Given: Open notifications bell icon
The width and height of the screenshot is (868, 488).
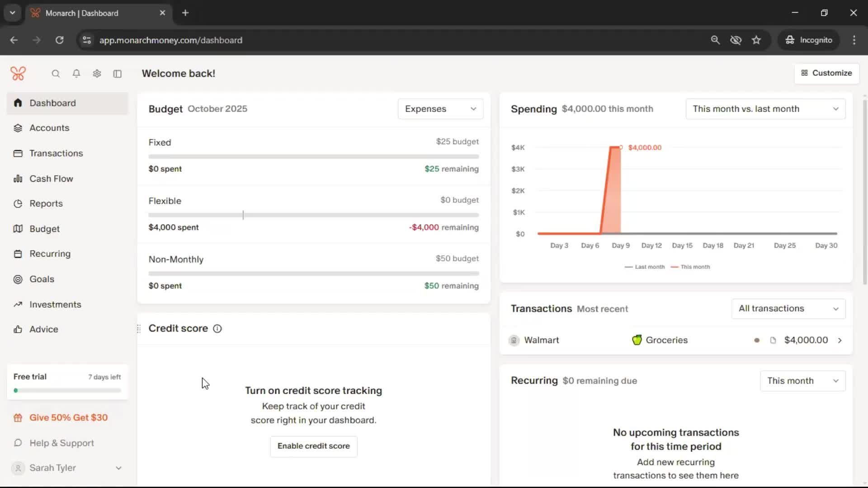Looking at the screenshot, I should 76,74.
